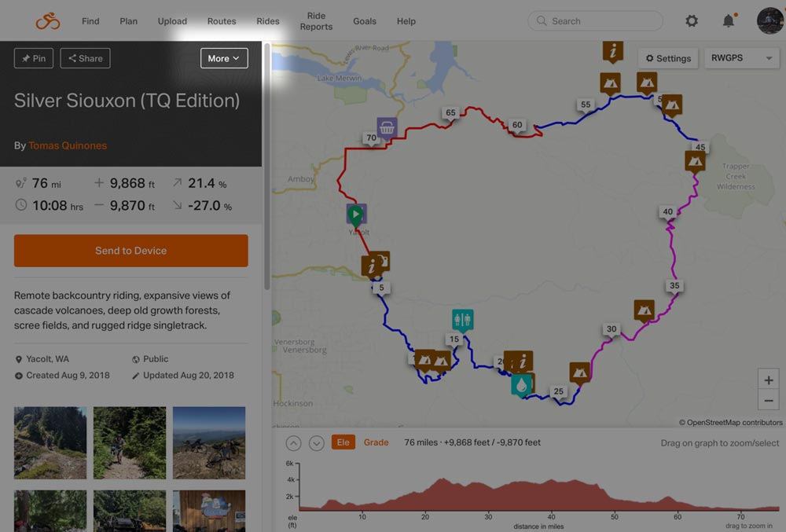The height and width of the screenshot is (532, 786).
Task: Select the info marker left of Settings
Action: 612,52
